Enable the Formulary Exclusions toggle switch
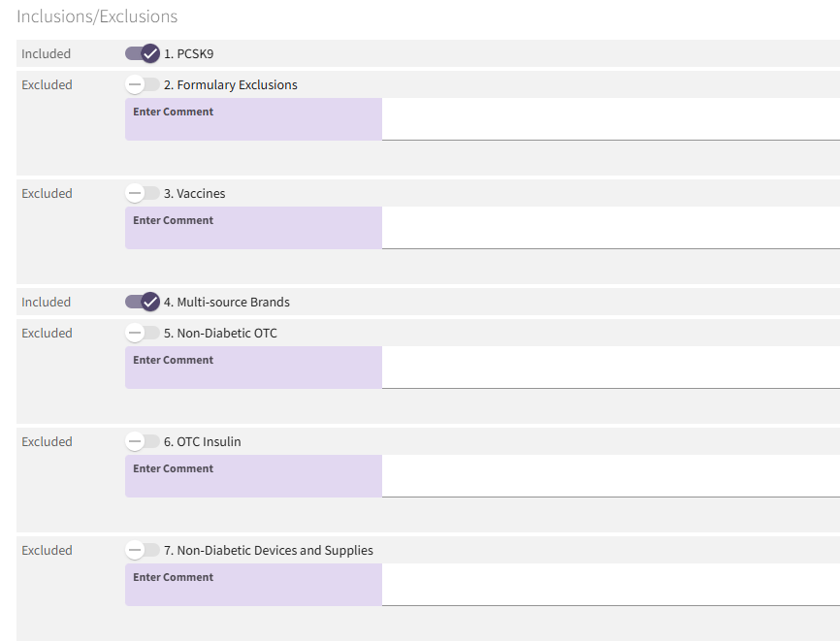Image resolution: width=840 pixels, height=642 pixels. click(x=142, y=85)
